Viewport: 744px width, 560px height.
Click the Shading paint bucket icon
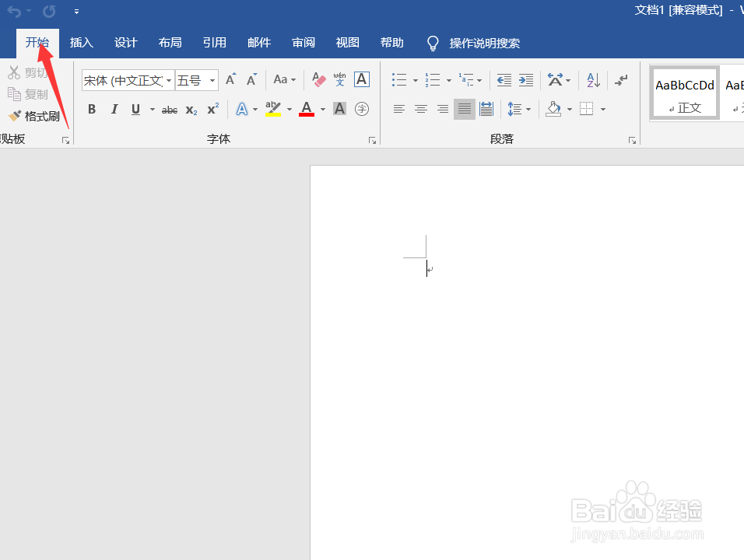[553, 109]
